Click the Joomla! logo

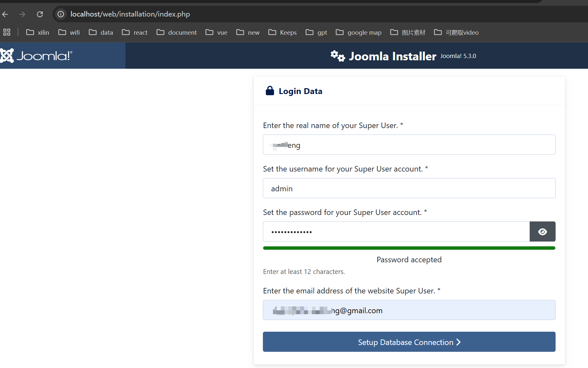[36, 56]
